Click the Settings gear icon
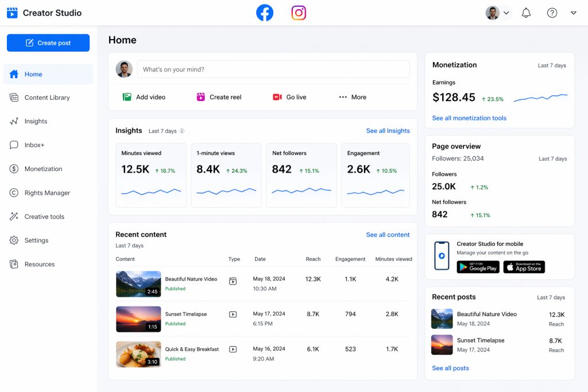This screenshot has width=588, height=392. [x=14, y=240]
